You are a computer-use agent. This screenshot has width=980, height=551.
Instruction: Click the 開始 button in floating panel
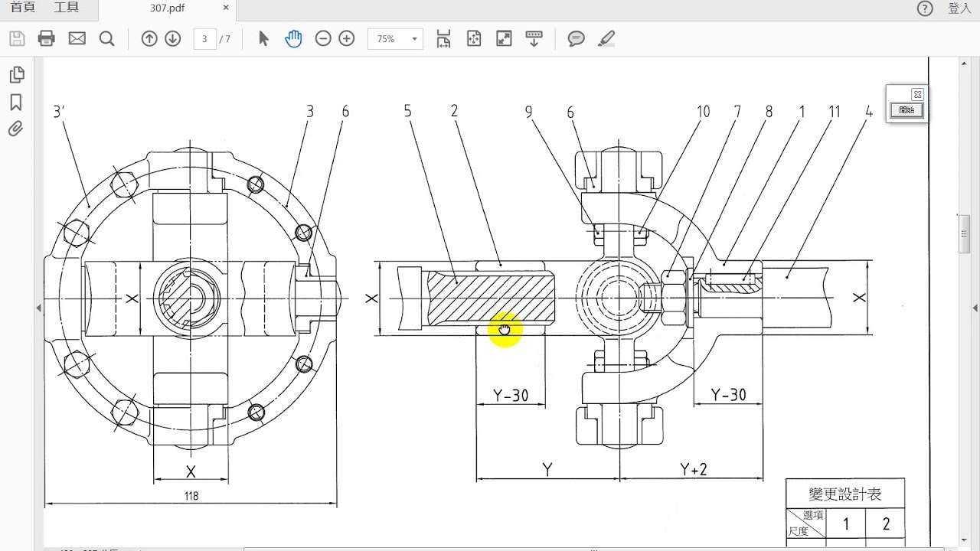click(906, 109)
